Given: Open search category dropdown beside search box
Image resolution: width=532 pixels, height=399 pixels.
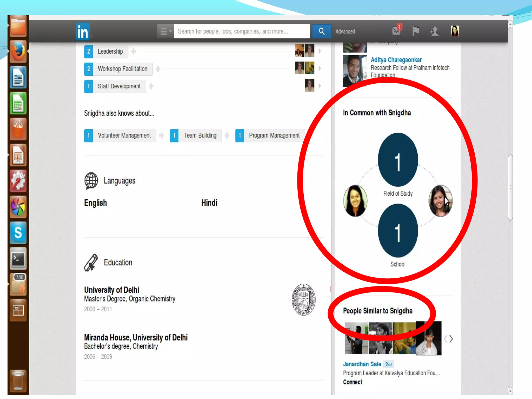Looking at the screenshot, I should point(165,31).
